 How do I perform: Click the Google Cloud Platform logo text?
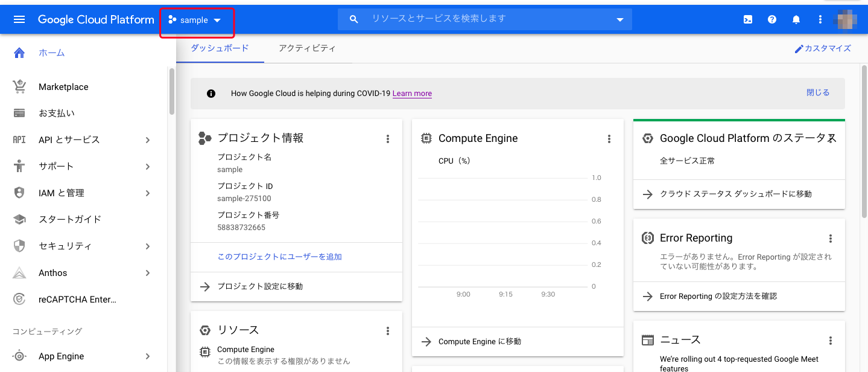96,20
